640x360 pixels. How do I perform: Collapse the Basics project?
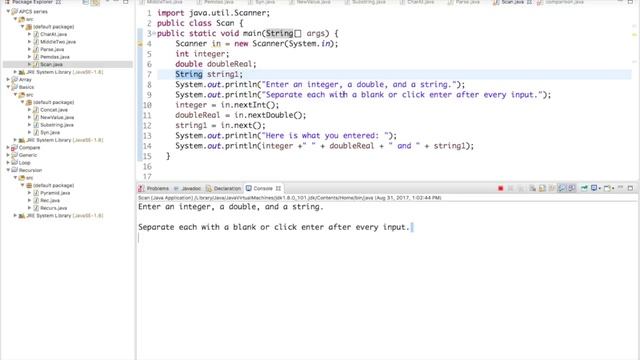tap(8, 87)
